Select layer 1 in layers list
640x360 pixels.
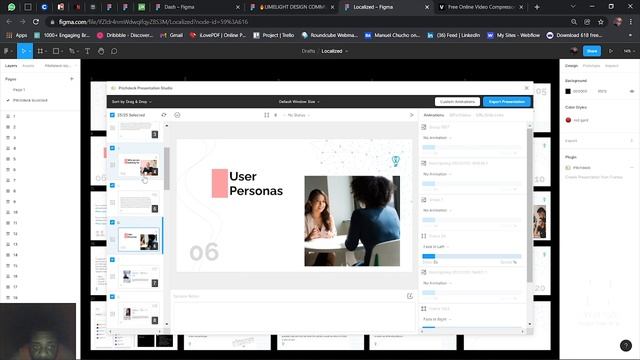(14, 116)
